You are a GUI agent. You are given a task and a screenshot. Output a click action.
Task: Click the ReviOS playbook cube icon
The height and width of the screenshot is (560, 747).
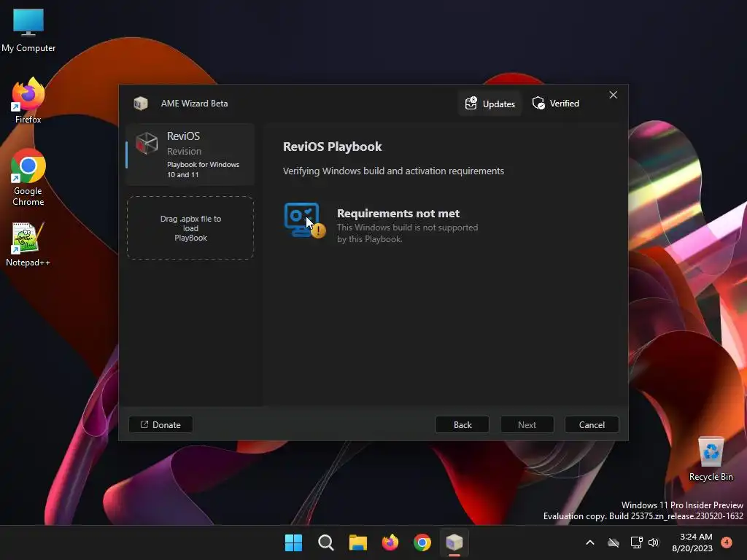pyautogui.click(x=147, y=143)
